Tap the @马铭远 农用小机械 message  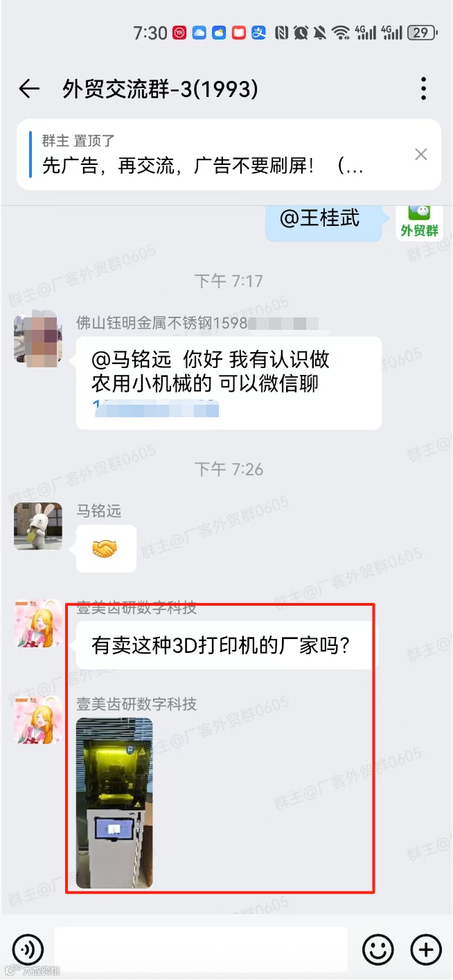click(x=229, y=383)
